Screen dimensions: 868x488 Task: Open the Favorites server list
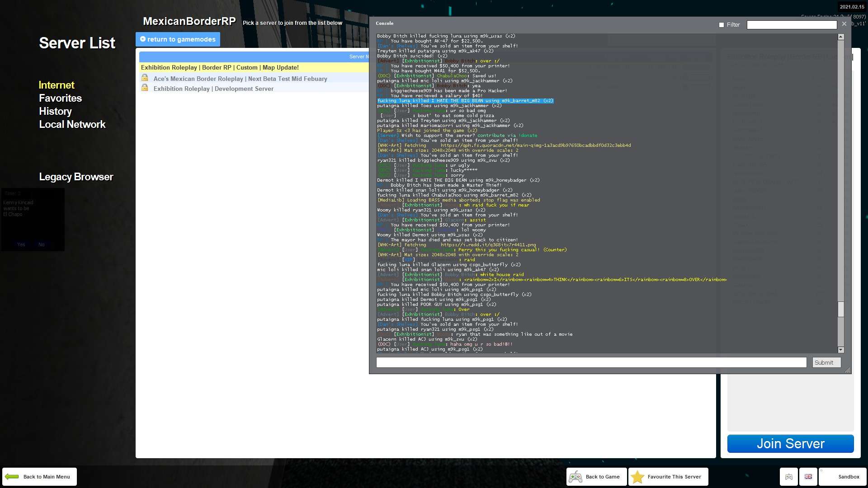pyautogui.click(x=60, y=98)
